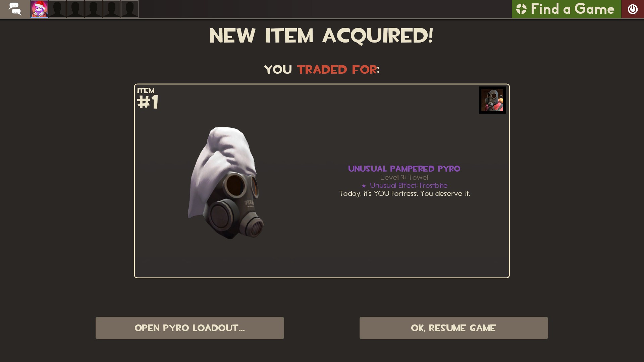Select the fourth empty party slot
The width and height of the screenshot is (644, 362).
(x=112, y=9)
